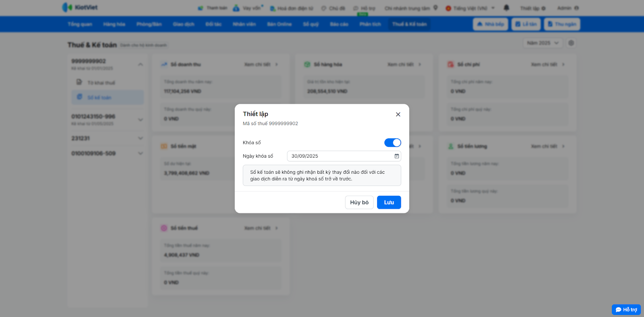Click the Nhà bếp button

coord(491,24)
